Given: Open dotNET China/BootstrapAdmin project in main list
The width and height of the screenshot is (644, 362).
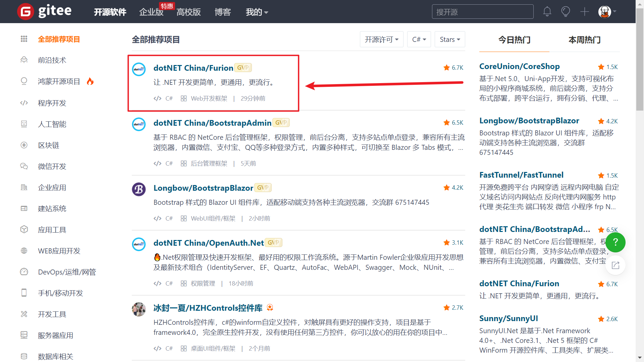Looking at the screenshot, I should click(212, 123).
